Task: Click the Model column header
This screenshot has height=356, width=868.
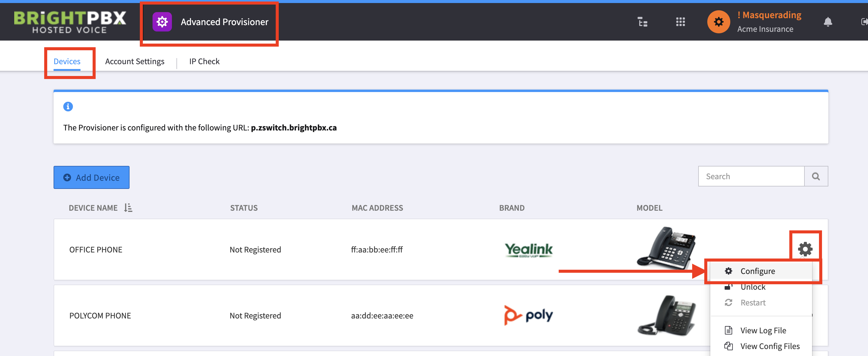Action: click(x=649, y=208)
